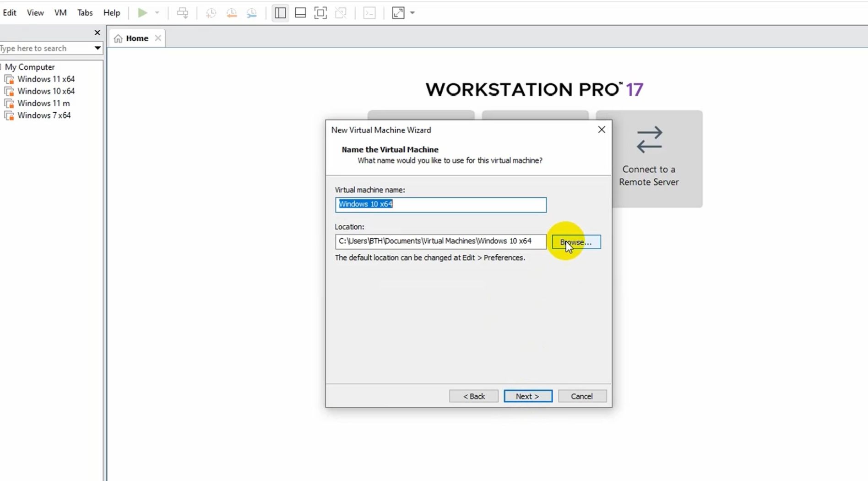Select Windows 11 m in library
The width and height of the screenshot is (868, 481).
click(x=43, y=103)
